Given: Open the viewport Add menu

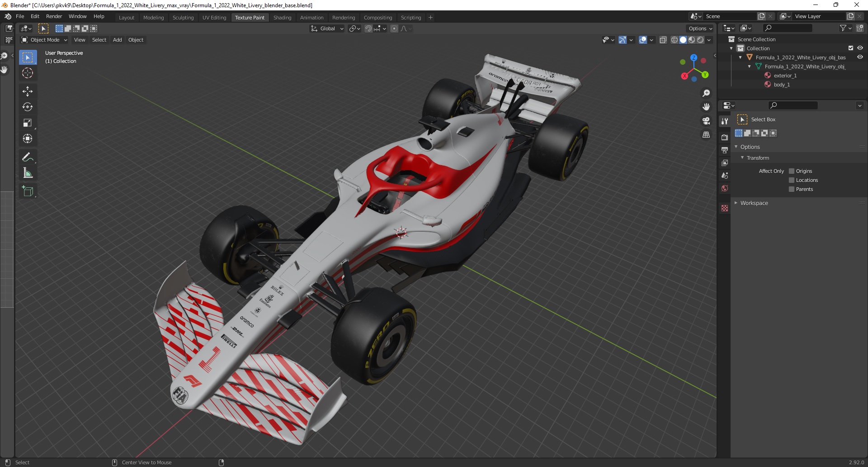Looking at the screenshot, I should [x=117, y=40].
